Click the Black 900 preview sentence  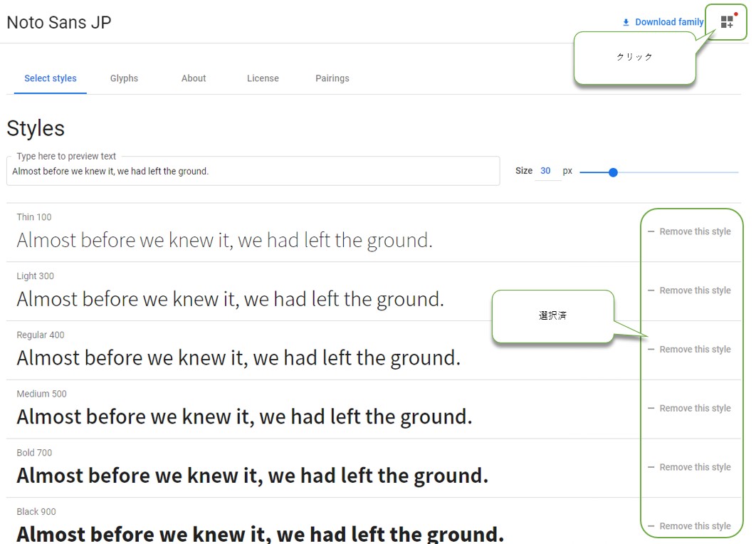(x=261, y=534)
